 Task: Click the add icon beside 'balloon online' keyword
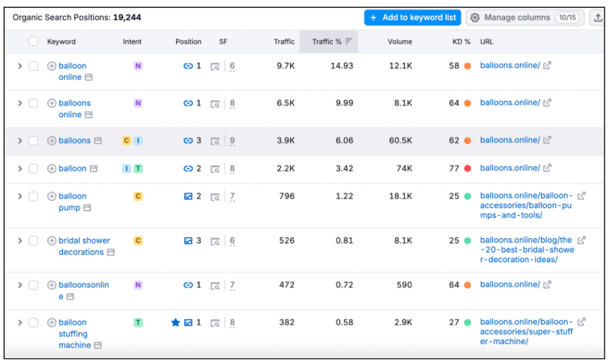point(52,66)
